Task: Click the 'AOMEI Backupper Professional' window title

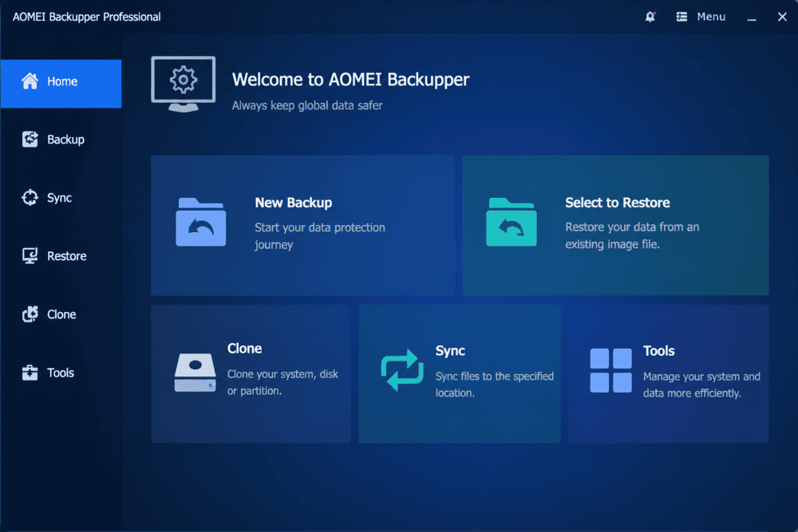Action: pyautogui.click(x=86, y=17)
